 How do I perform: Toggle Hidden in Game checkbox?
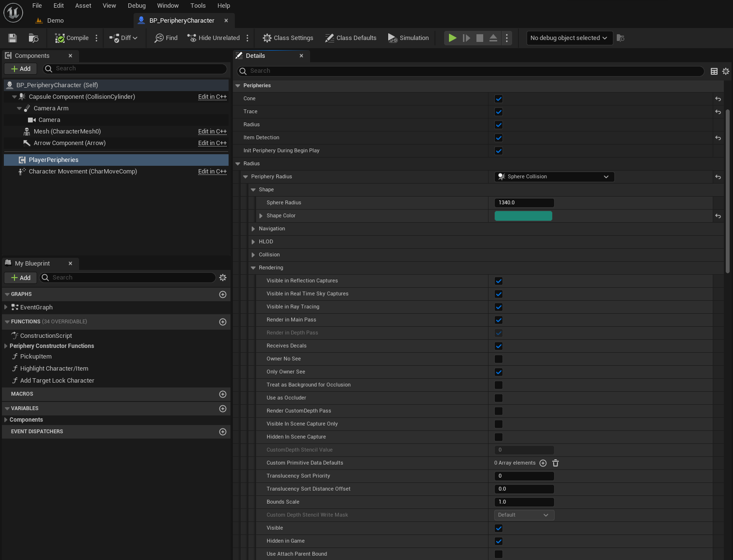[x=499, y=541]
